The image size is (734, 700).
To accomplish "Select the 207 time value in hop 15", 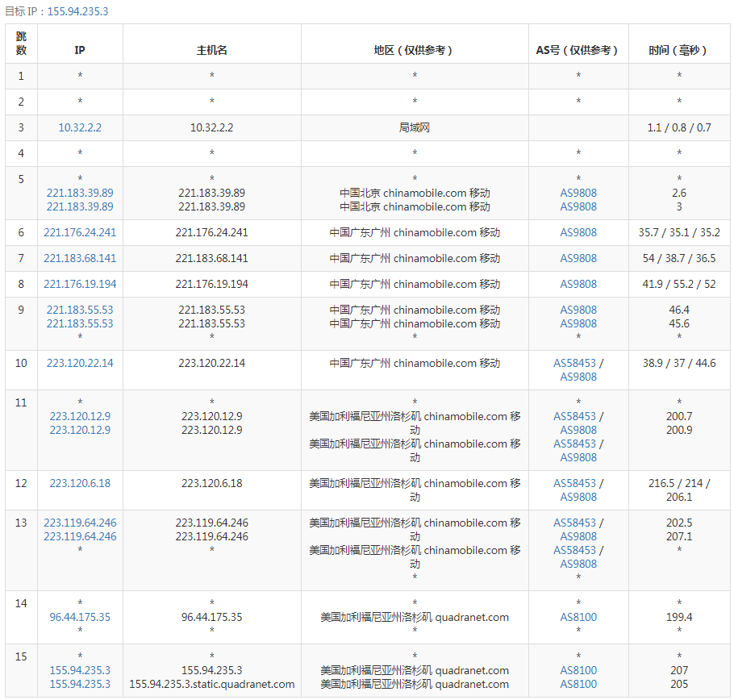I will click(679, 670).
